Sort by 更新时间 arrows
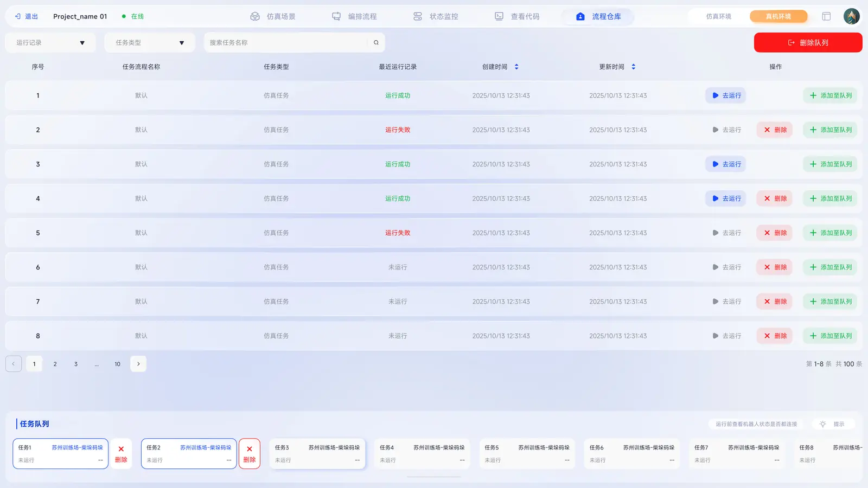Screen dimensions: 868x488 coord(633,67)
